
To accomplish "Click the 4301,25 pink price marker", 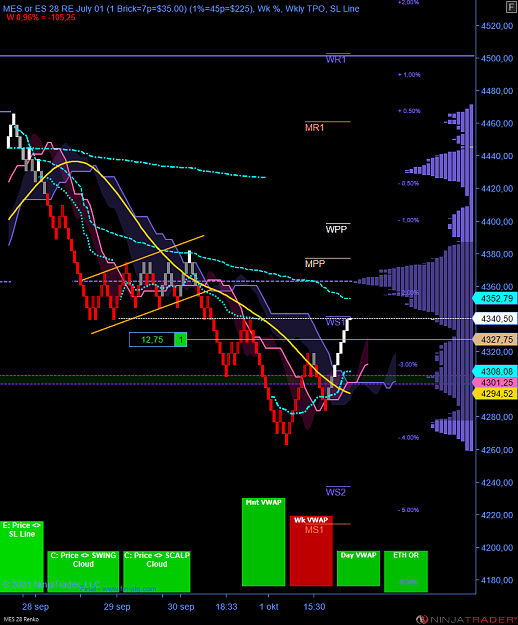I will tap(494, 383).
